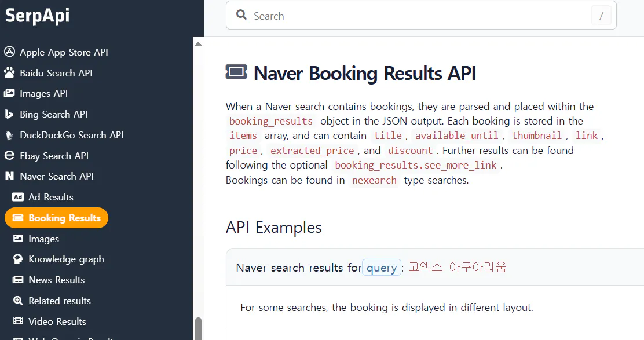Open Apple App Store API page
This screenshot has height=340, width=644.
pyautogui.click(x=64, y=52)
